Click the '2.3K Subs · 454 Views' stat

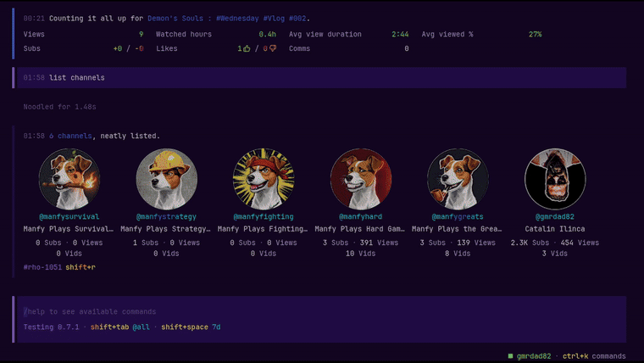555,243
